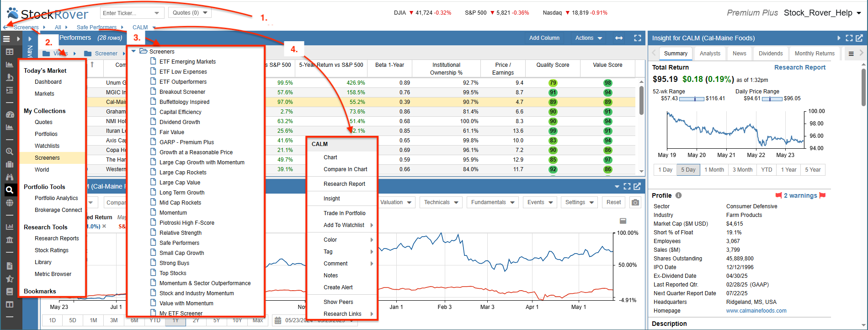The height and width of the screenshot is (330, 868).
Task: Click the binoculars watchlists sidebar icon
Action: click(9, 177)
